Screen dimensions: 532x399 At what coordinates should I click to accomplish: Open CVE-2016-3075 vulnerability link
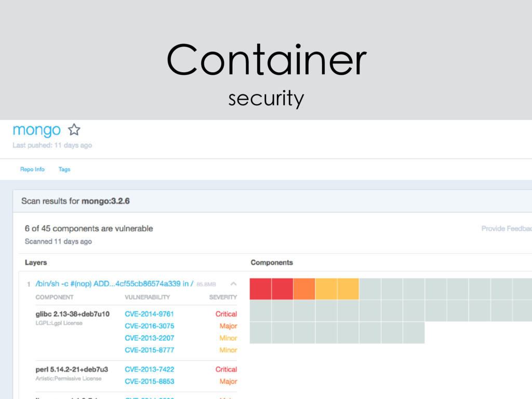149,326
